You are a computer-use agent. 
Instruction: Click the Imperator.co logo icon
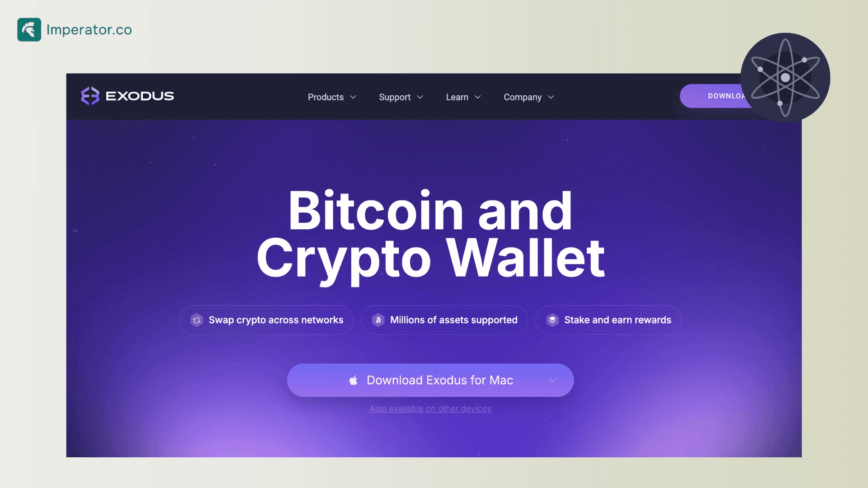(28, 29)
